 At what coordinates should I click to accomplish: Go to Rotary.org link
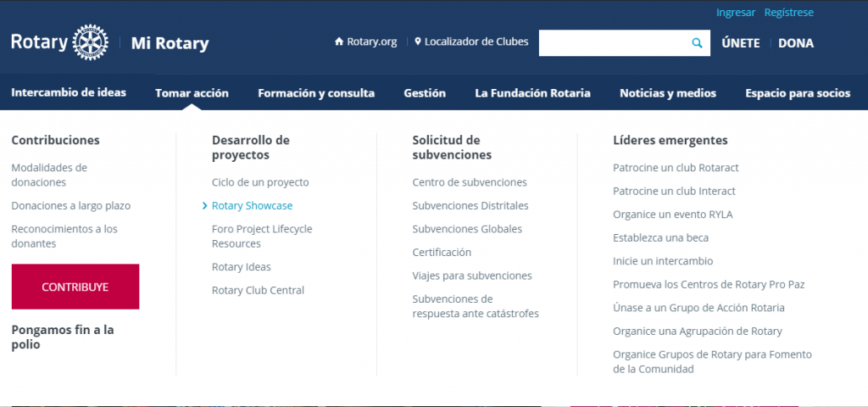371,42
